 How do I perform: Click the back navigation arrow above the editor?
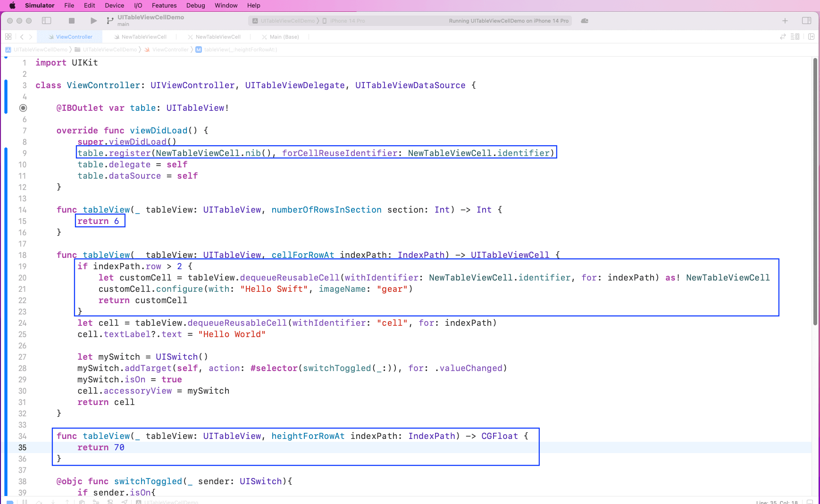pyautogui.click(x=21, y=36)
